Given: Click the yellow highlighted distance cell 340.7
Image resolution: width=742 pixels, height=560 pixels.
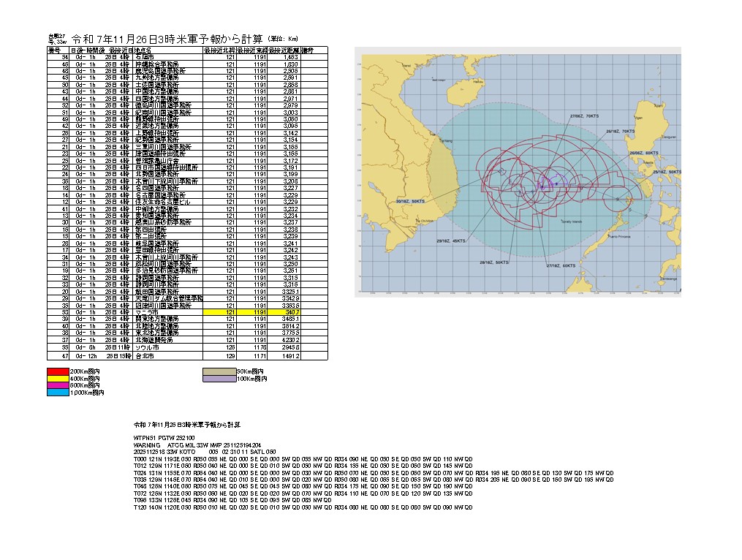Looking at the screenshot, I should tap(294, 312).
